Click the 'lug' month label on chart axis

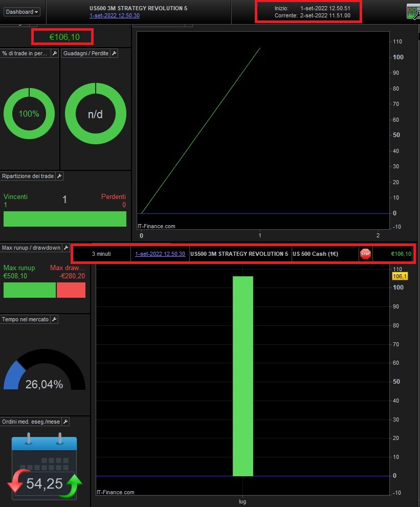[242, 501]
